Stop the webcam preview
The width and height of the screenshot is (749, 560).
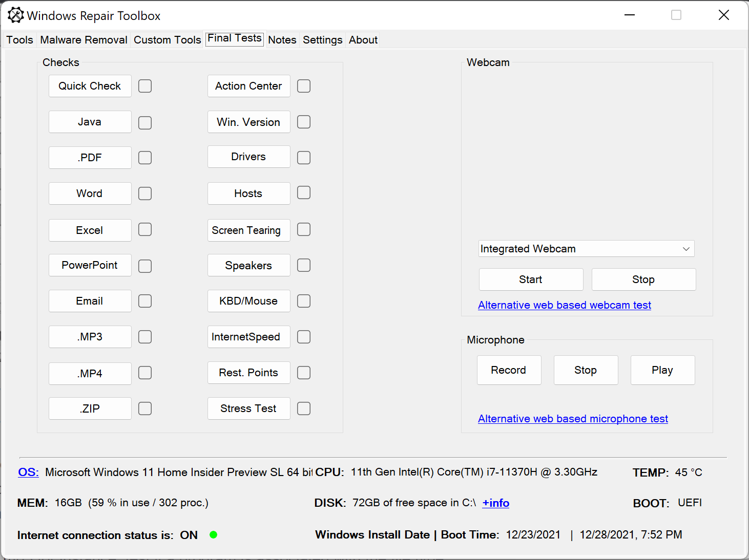click(644, 279)
